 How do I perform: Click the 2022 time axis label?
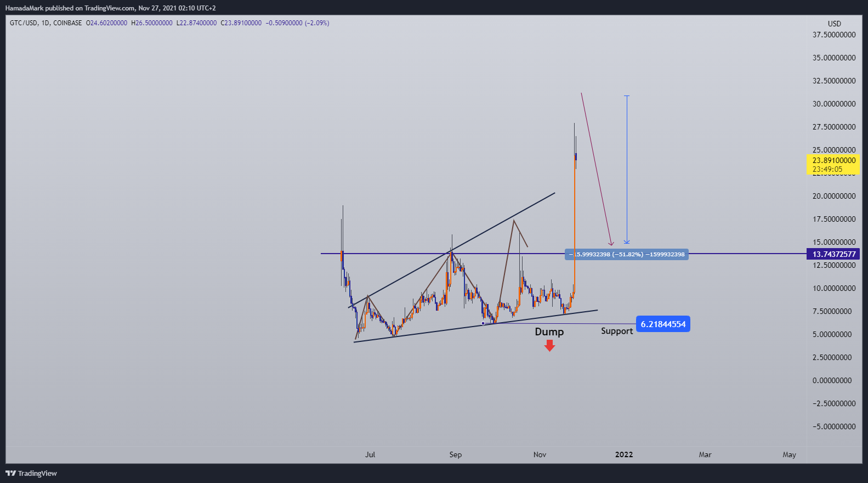coord(624,454)
